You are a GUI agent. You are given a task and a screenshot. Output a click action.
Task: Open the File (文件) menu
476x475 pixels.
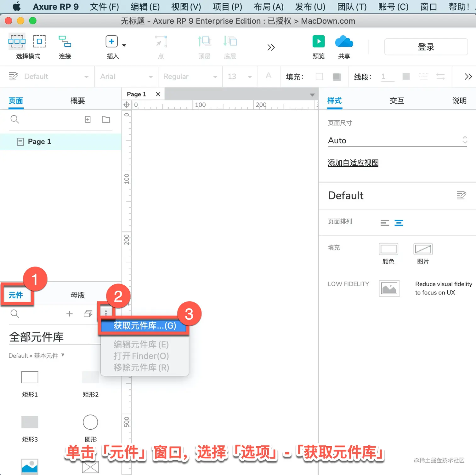pos(105,7)
